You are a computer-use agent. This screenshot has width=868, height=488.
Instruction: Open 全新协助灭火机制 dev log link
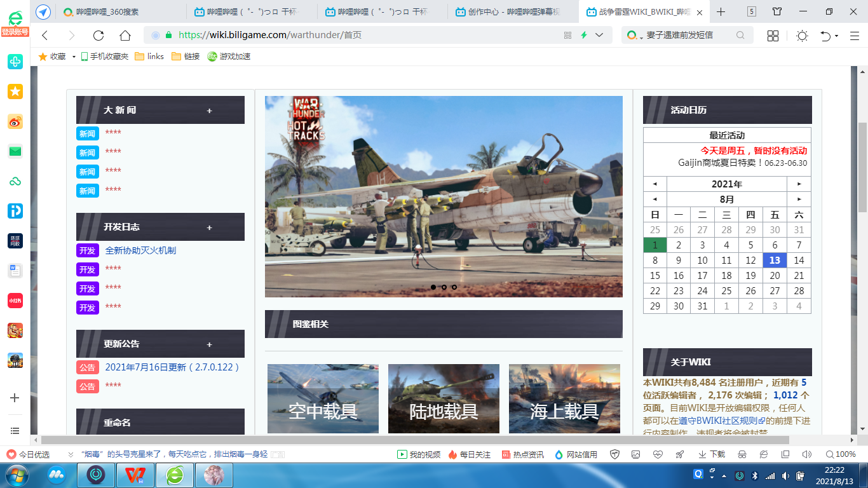point(140,250)
